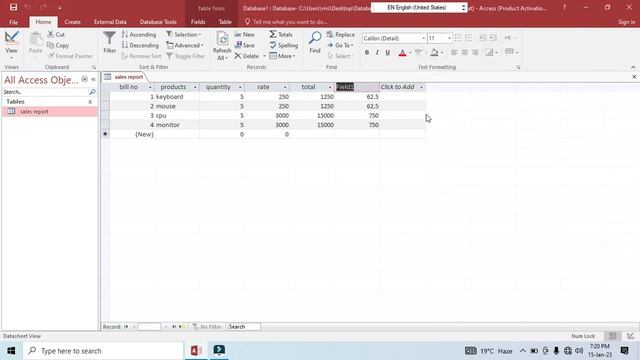The height and width of the screenshot is (360, 640).
Task: Sort records Ascending
Action: 139,35
